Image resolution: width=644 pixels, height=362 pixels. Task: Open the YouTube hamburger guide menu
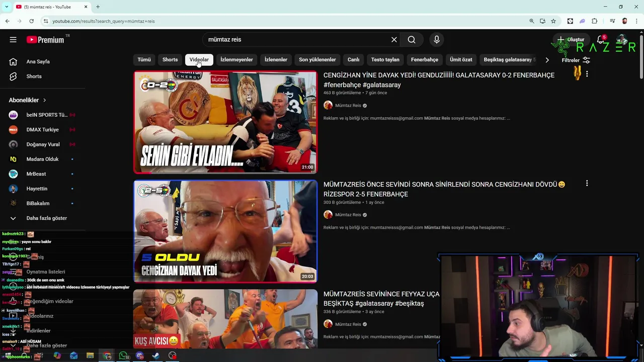13,40
